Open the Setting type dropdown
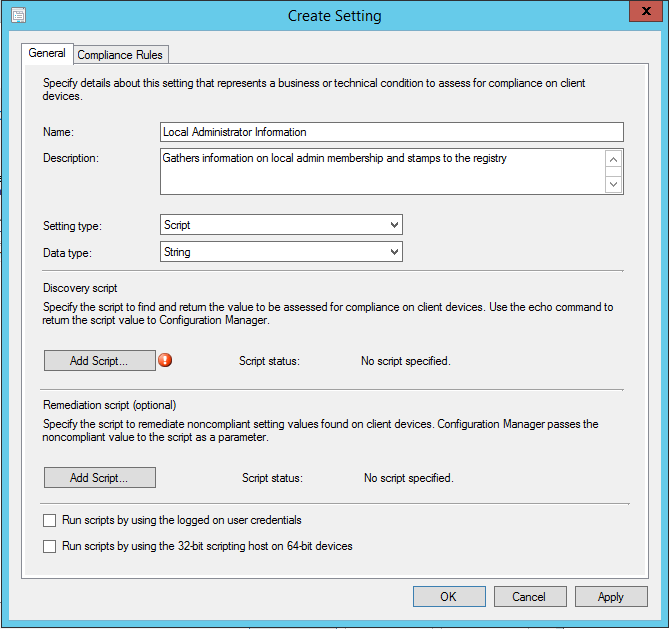This screenshot has width=669, height=629. (281, 225)
